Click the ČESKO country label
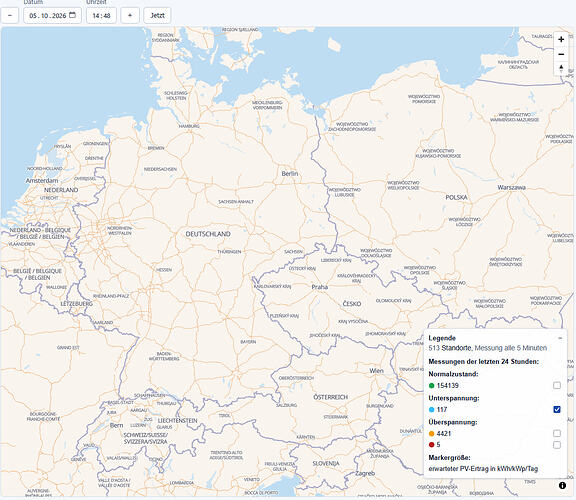The height and width of the screenshot is (500, 576). 352,304
